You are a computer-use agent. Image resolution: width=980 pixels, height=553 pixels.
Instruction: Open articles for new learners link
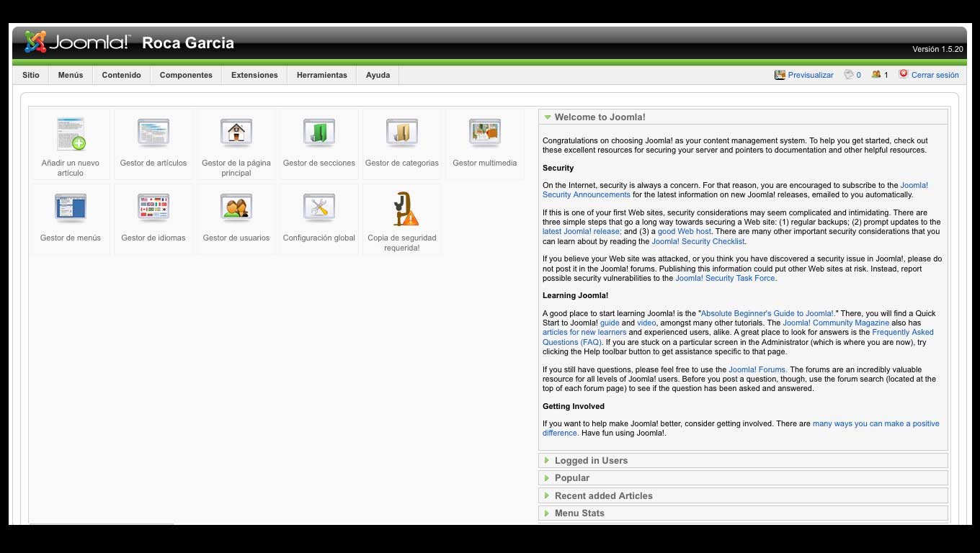click(584, 333)
